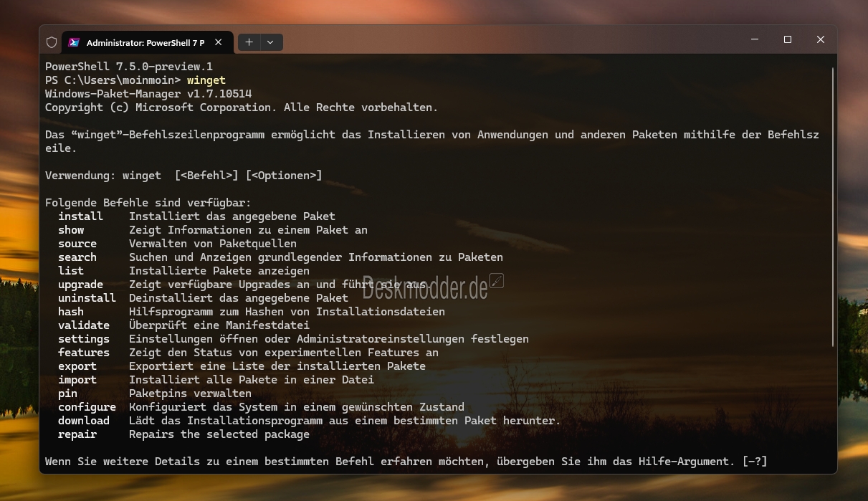Click "Zeigt Informationen zu einem Paket an"
The height and width of the screenshot is (501, 868).
248,230
